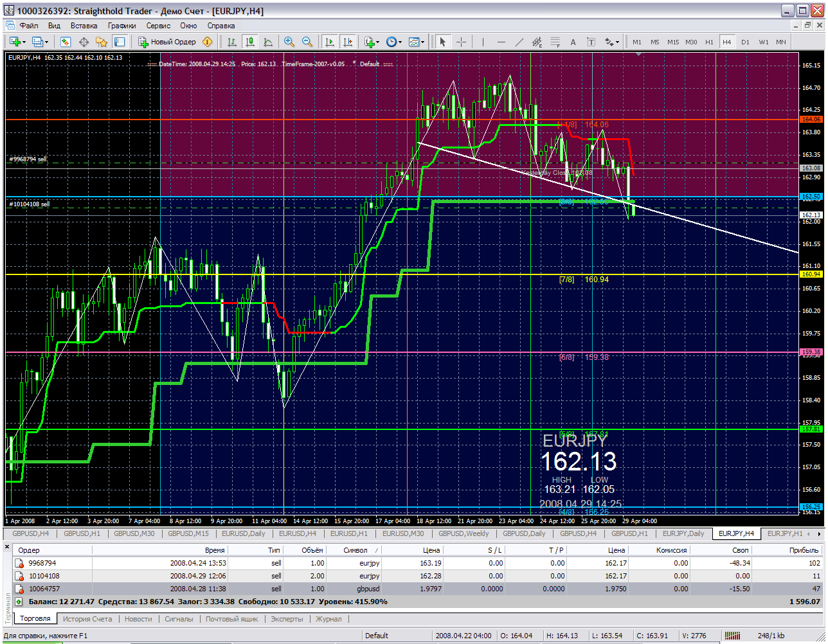Switch to candlestick chart mode
The image size is (828, 644).
(250, 42)
